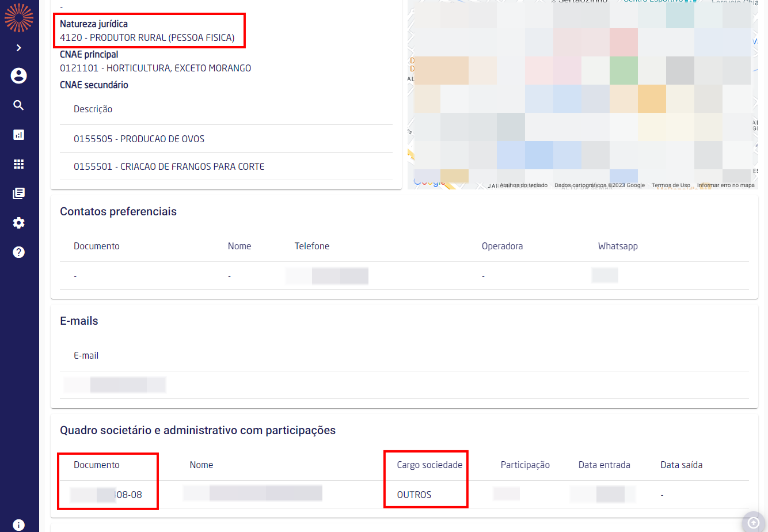Click the '0155505 - PRODUCAO DE OVOS' row
Screen dimensions: 768x532
(226, 139)
